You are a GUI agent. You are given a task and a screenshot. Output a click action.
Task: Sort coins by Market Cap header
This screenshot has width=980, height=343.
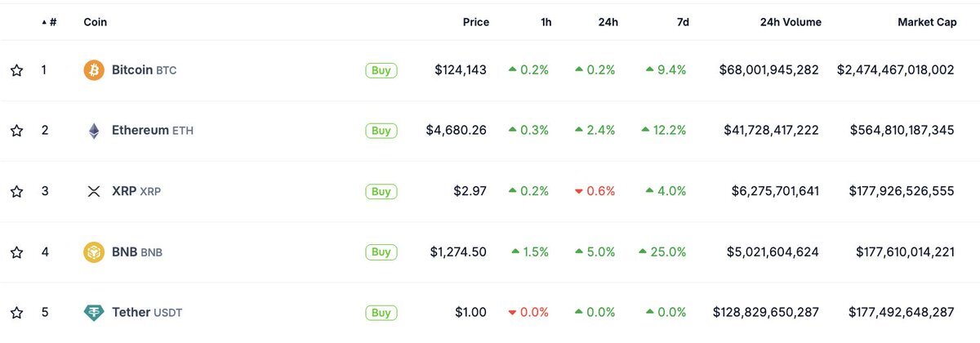[x=927, y=23]
